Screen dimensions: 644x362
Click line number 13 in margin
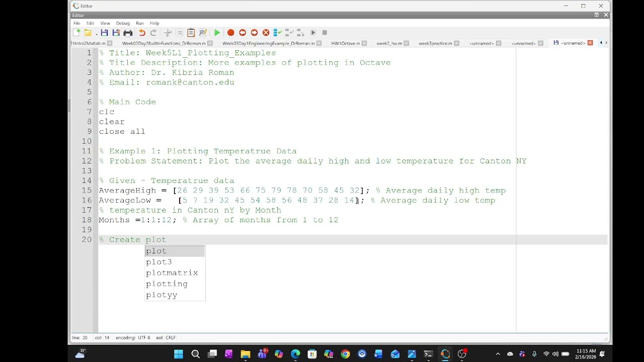[87, 171]
